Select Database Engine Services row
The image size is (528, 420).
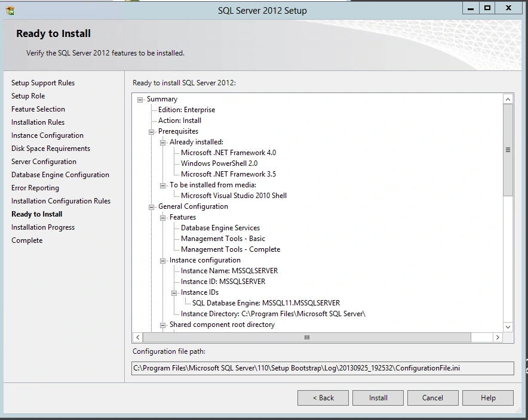[220, 228]
